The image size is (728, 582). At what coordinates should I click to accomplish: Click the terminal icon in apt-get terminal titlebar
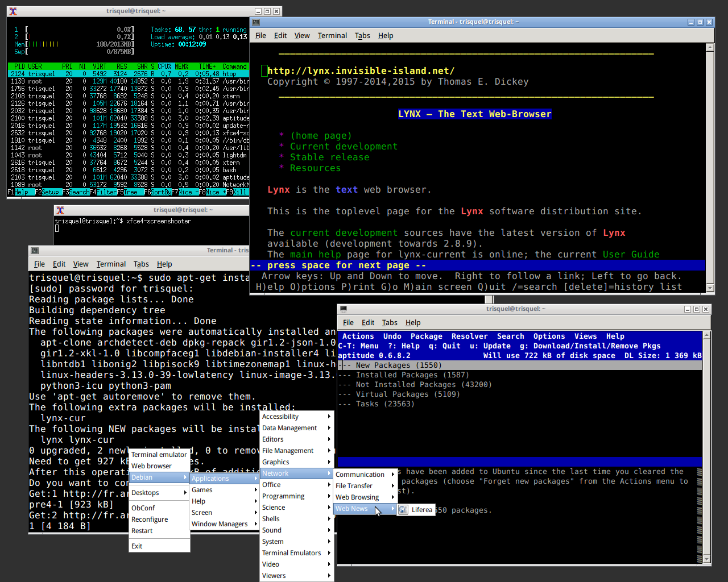coord(34,251)
